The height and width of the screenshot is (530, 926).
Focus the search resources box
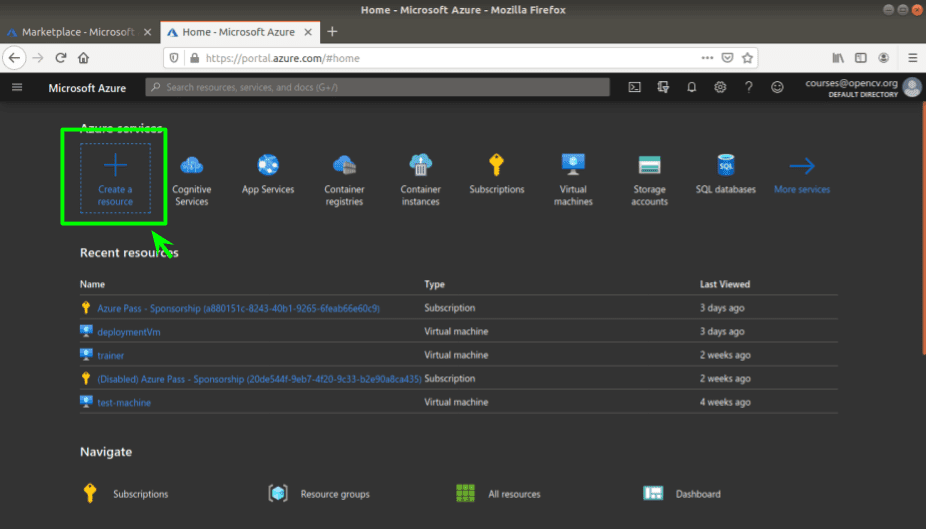377,87
